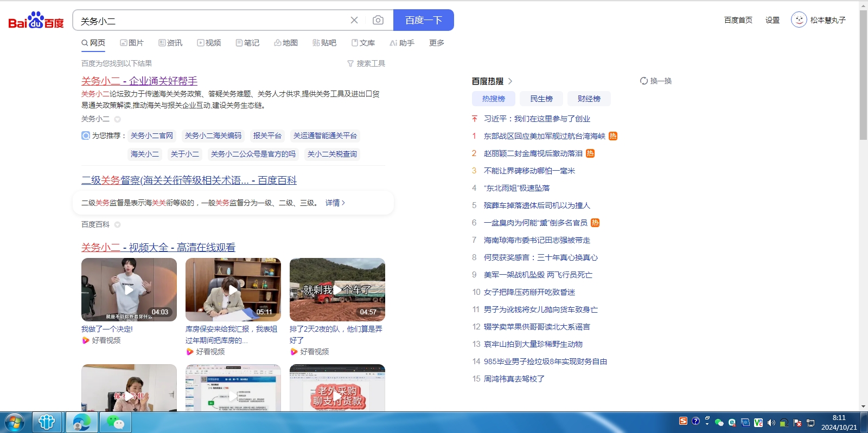Viewport: 868px width, 433px height.
Task: Click the arrow icon beside 关务小二 source
Action: click(x=117, y=119)
